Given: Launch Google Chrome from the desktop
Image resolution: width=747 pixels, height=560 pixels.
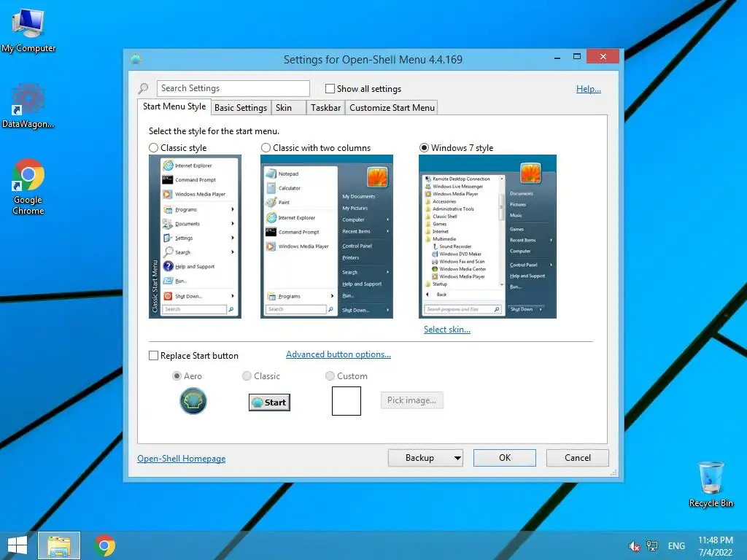Looking at the screenshot, I should (x=28, y=187).
